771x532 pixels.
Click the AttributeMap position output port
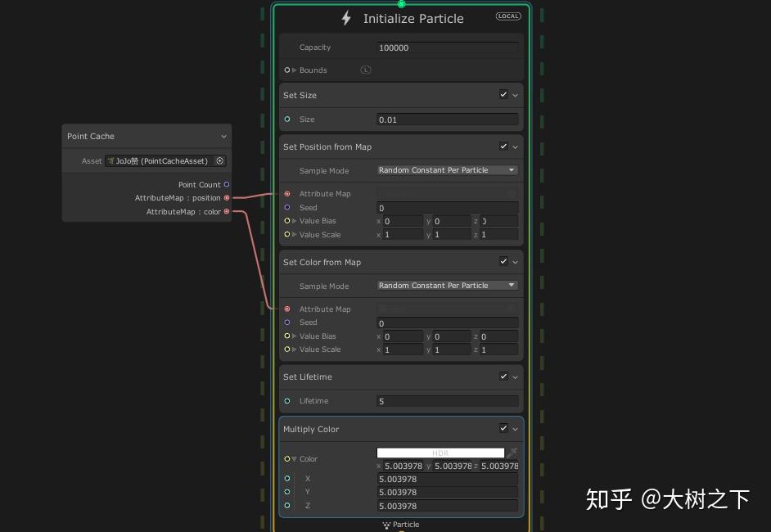pyautogui.click(x=228, y=197)
